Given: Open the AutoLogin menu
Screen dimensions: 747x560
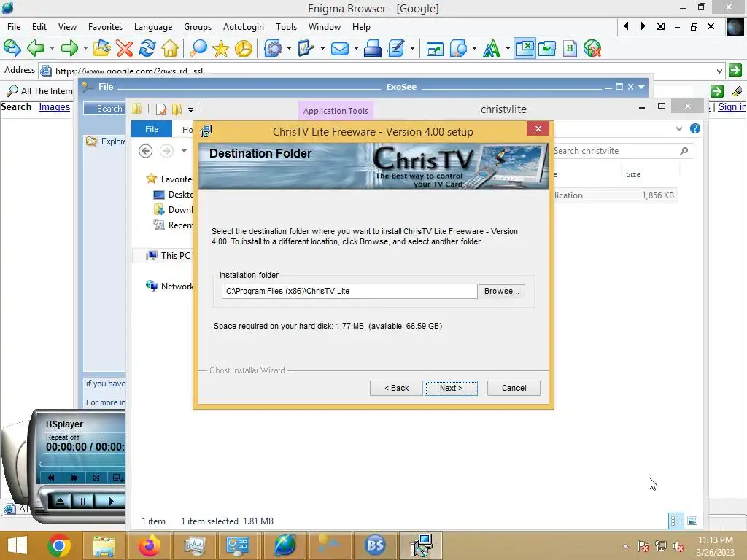Looking at the screenshot, I should point(244,27).
